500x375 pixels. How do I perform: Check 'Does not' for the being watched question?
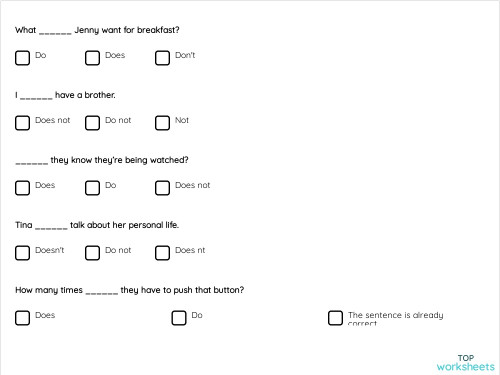tap(162, 188)
